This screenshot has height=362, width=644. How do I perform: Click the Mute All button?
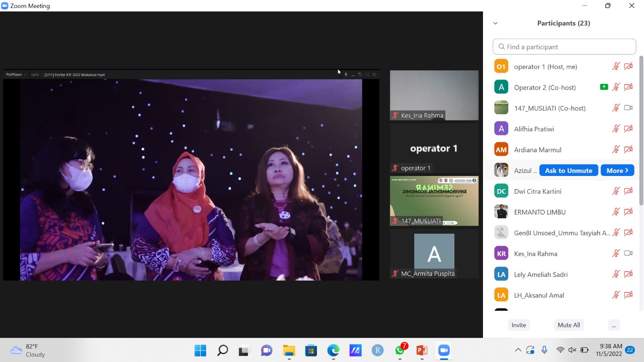click(x=569, y=325)
